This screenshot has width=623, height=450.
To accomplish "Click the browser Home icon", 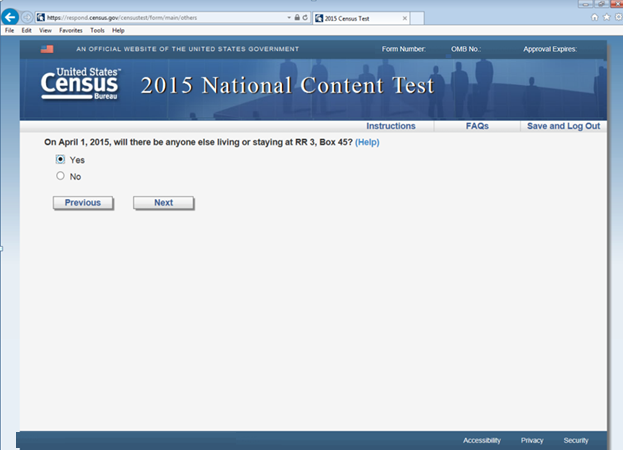I will (594, 17).
